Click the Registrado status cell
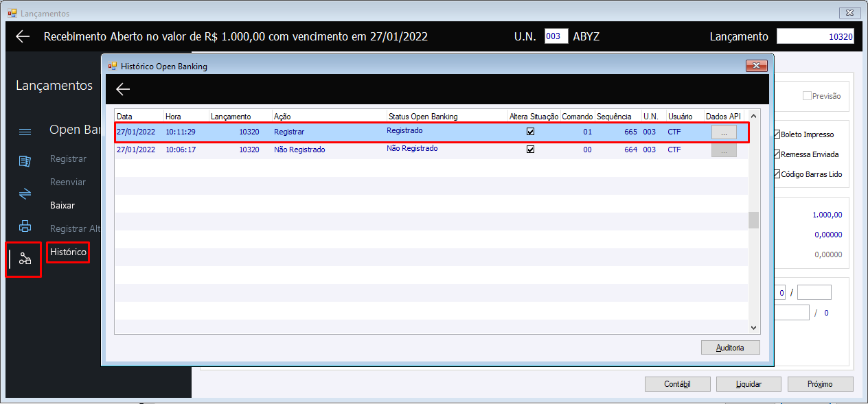 404,130
